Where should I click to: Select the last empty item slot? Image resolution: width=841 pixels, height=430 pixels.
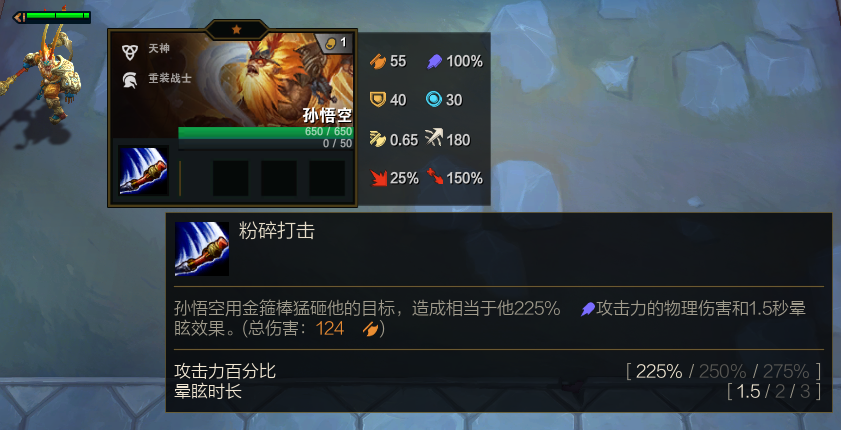pyautogui.click(x=327, y=178)
